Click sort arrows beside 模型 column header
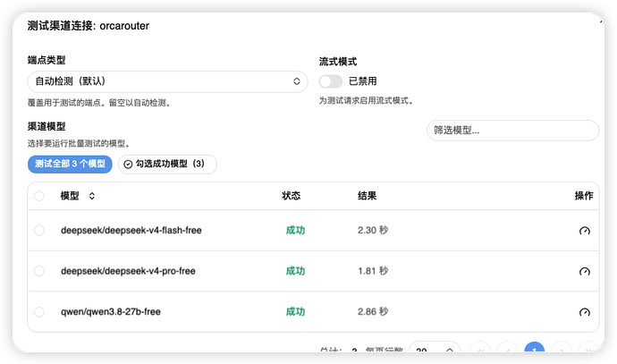Viewport: 617px width, 364px height. 92,196
